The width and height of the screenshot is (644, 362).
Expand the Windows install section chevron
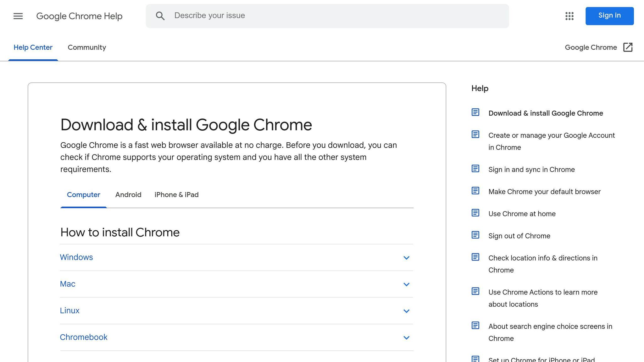coord(406,258)
